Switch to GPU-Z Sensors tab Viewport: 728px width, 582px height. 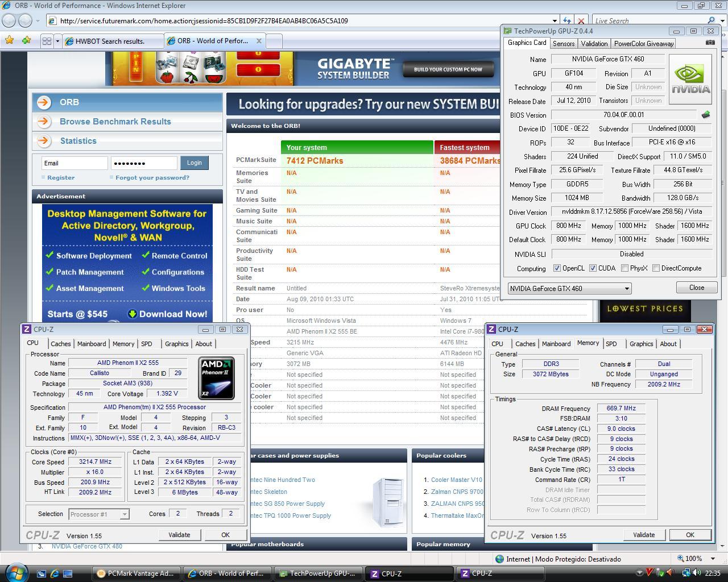tap(564, 43)
